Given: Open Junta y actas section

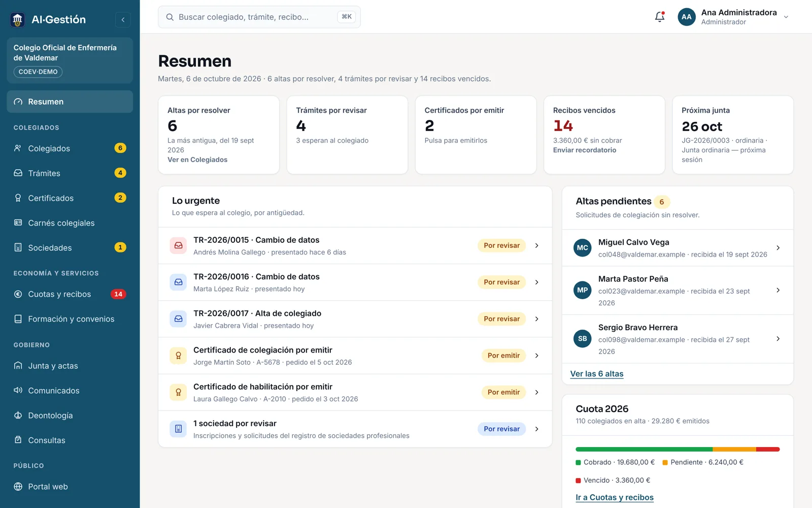Looking at the screenshot, I should tap(70, 366).
